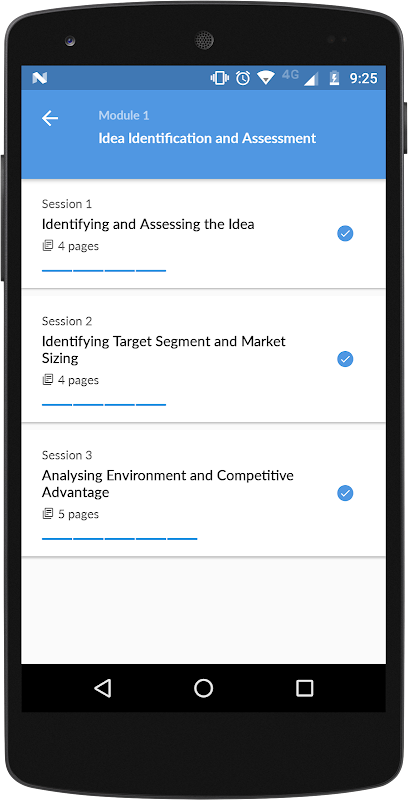
Task: Tap Session 1 completed checkmark
Action: [345, 234]
